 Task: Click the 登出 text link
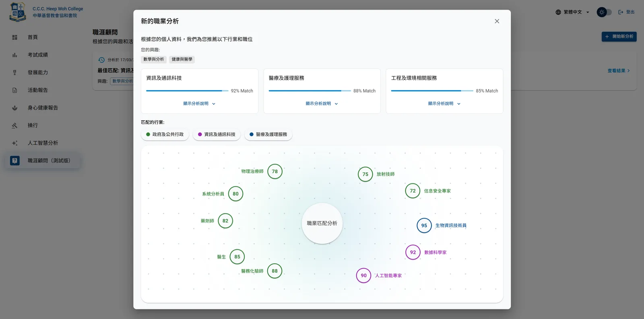point(630,12)
